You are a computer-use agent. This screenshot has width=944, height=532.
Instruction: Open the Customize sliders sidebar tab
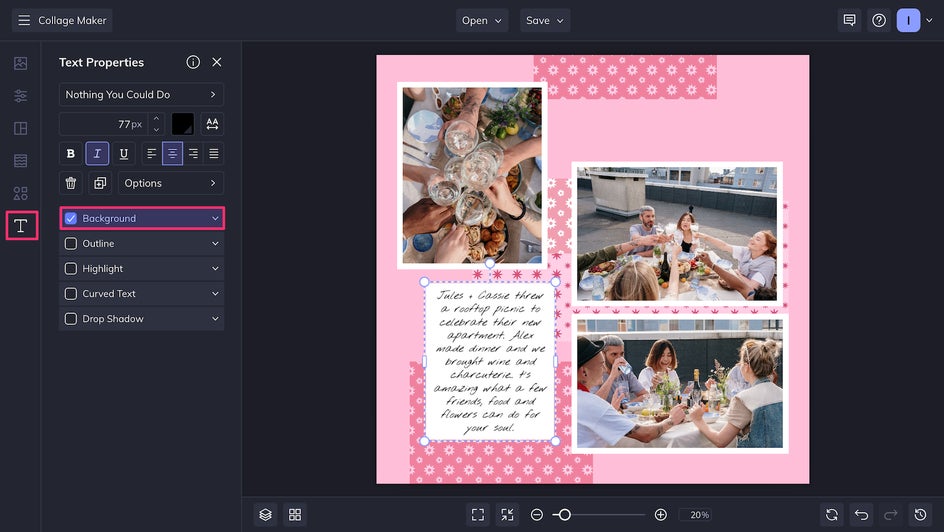pyautogui.click(x=20, y=96)
